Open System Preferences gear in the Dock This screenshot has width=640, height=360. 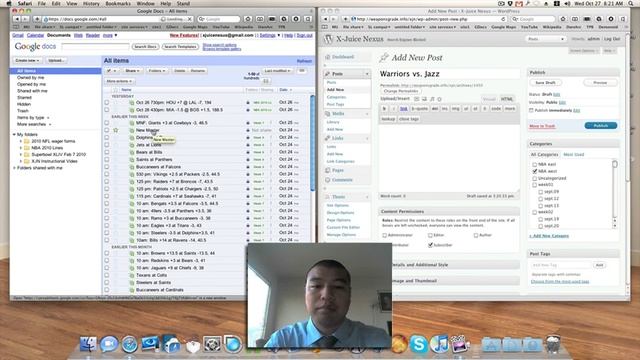212,344
